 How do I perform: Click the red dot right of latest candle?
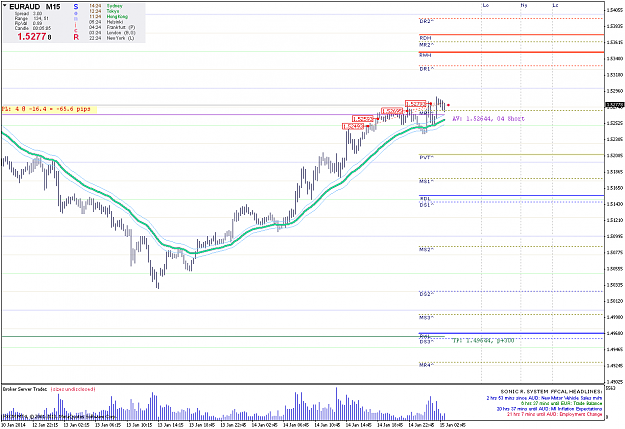click(448, 105)
